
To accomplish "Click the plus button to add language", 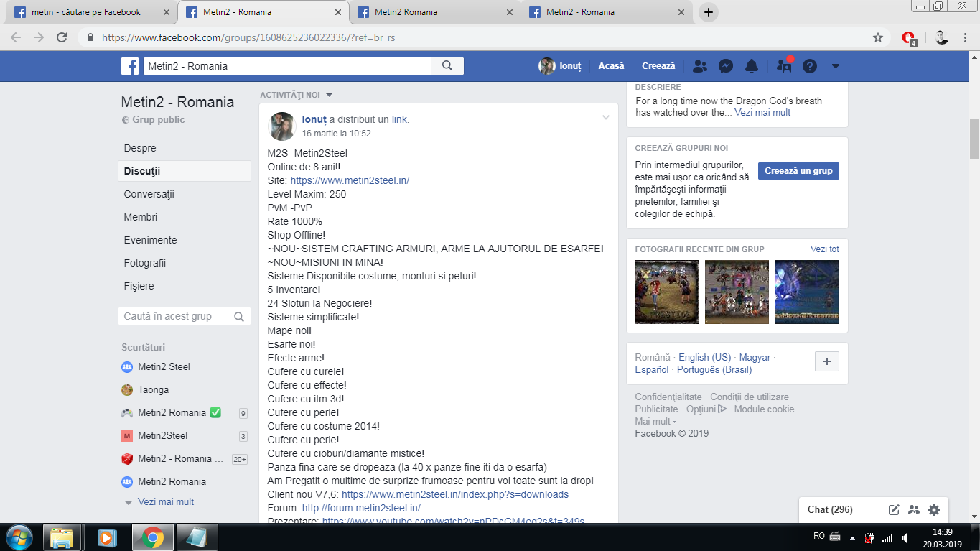I will tap(827, 361).
